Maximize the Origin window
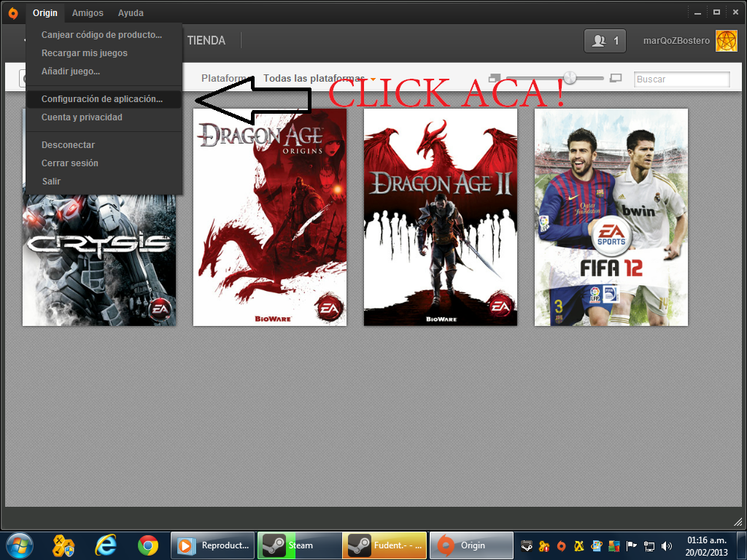 (716, 12)
